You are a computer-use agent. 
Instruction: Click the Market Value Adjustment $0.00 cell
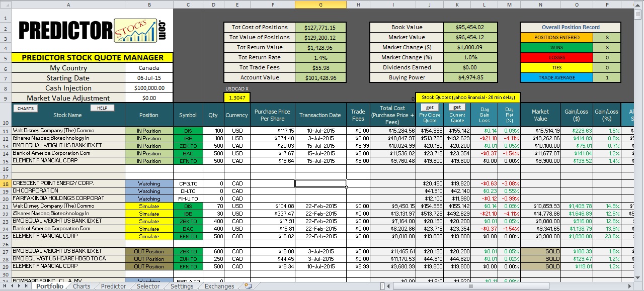click(x=149, y=98)
